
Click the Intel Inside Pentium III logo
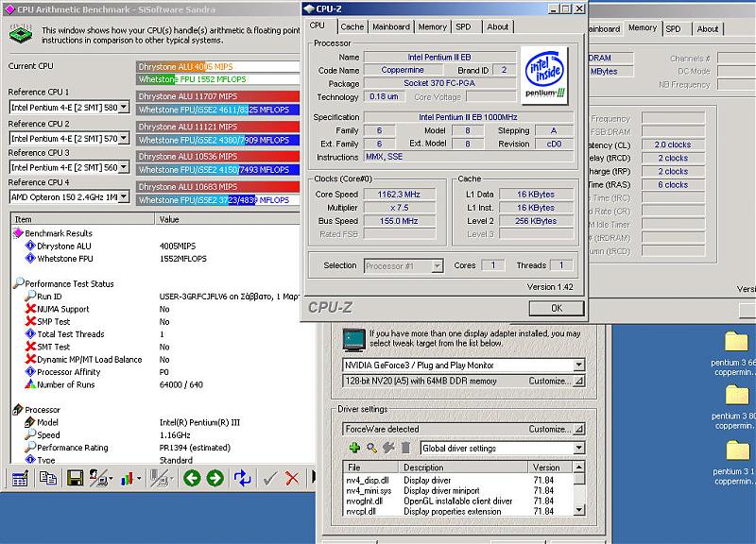click(x=544, y=76)
